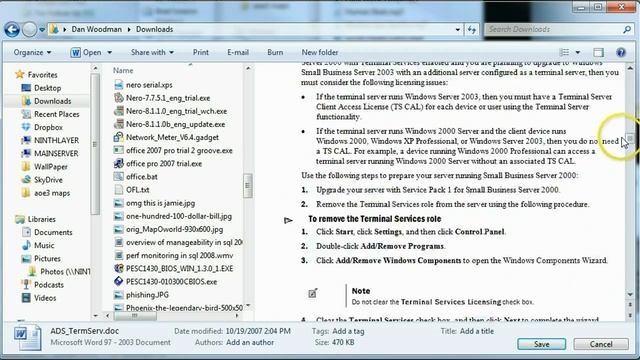The width and height of the screenshot is (640, 360).
Task: Select the OFL.txt file icon
Action: (119, 189)
